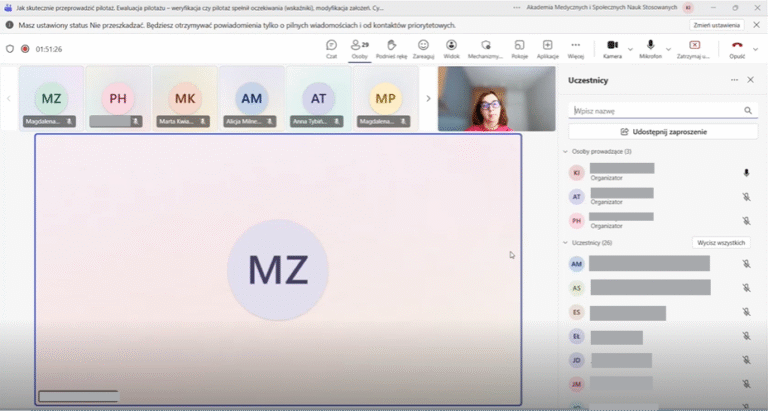Open the Czat chat panel

[x=331, y=46]
